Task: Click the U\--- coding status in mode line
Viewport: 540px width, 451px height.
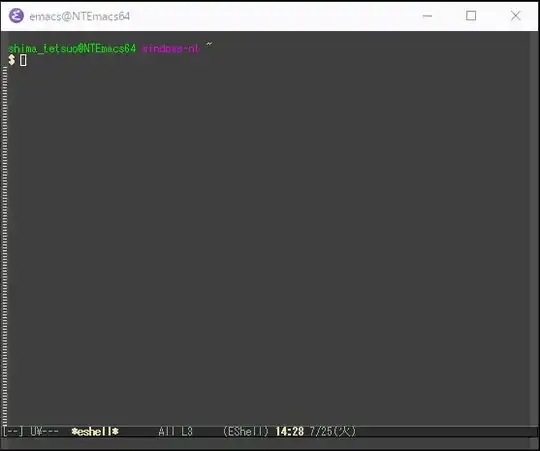Action: [44, 431]
